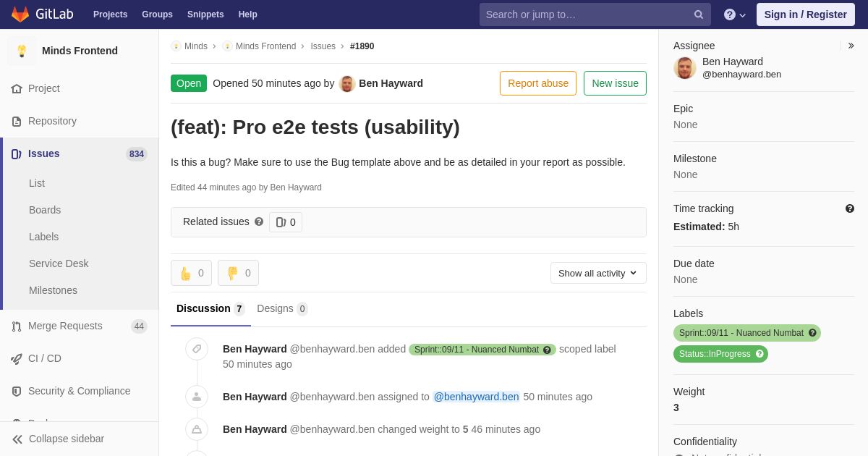Click the Assignee name Ben Hayward in sidebar
The height and width of the screenshot is (456, 868).
coord(733,62)
